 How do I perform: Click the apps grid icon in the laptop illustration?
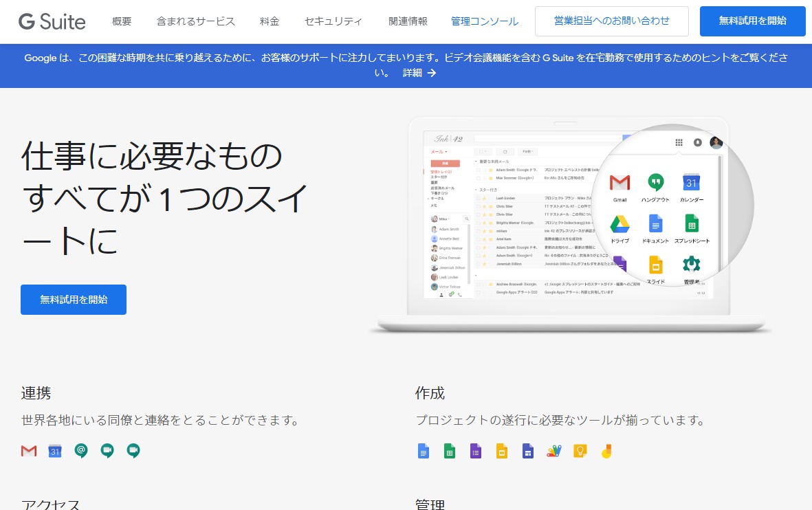coord(679,142)
